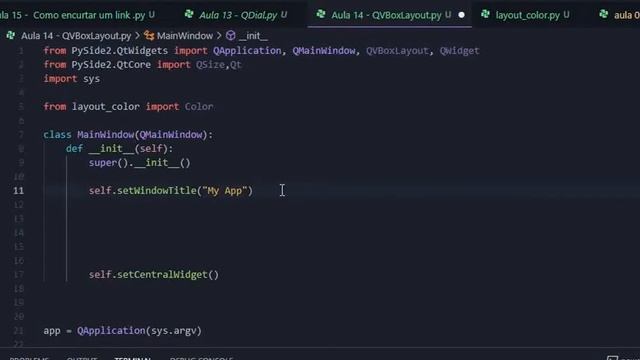Click on 'def __init__(self):' line
Image resolution: width=640 pixels, height=360 pixels.
[119, 149]
